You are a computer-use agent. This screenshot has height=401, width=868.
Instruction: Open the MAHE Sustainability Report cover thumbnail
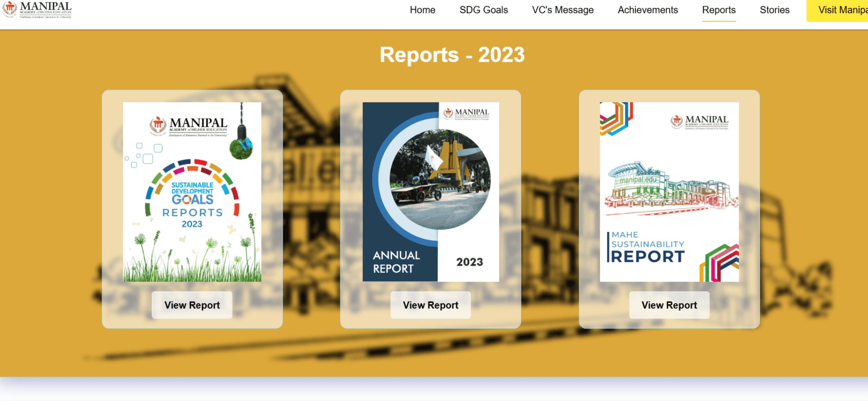tap(669, 192)
